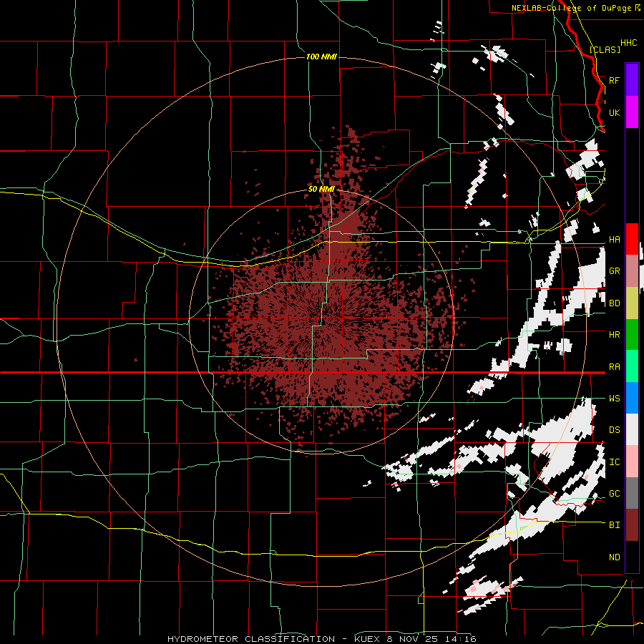The width and height of the screenshot is (644, 644).
Task: Click the 8 NOV 25 date text
Action: tap(411, 639)
